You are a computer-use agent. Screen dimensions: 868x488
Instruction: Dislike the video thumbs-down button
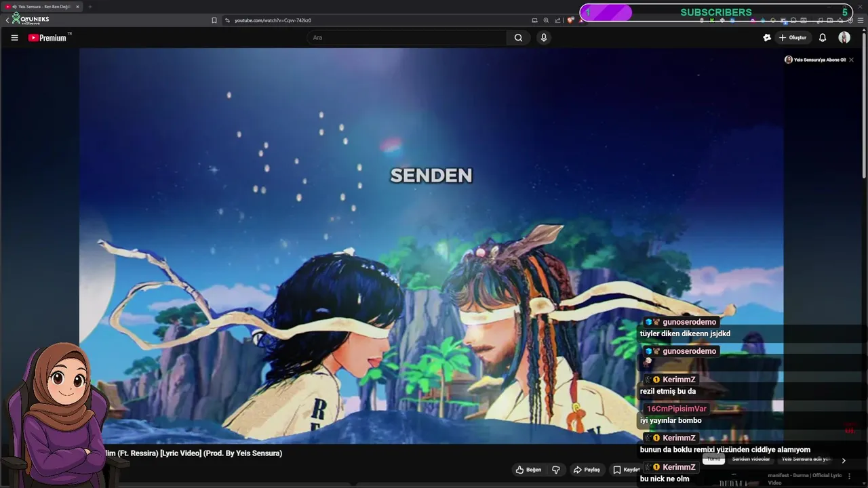pyautogui.click(x=556, y=470)
